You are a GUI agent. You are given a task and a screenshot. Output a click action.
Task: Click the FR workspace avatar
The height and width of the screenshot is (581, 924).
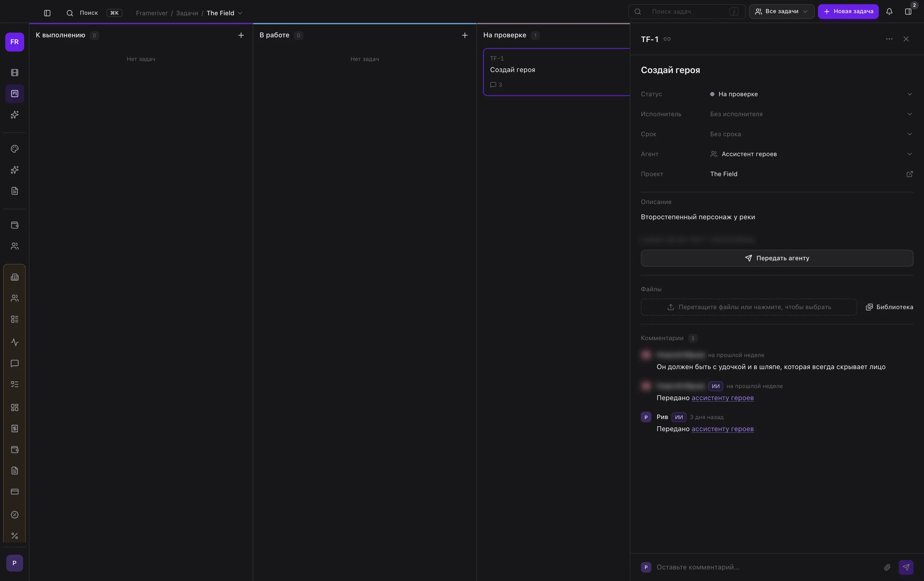[x=15, y=42]
